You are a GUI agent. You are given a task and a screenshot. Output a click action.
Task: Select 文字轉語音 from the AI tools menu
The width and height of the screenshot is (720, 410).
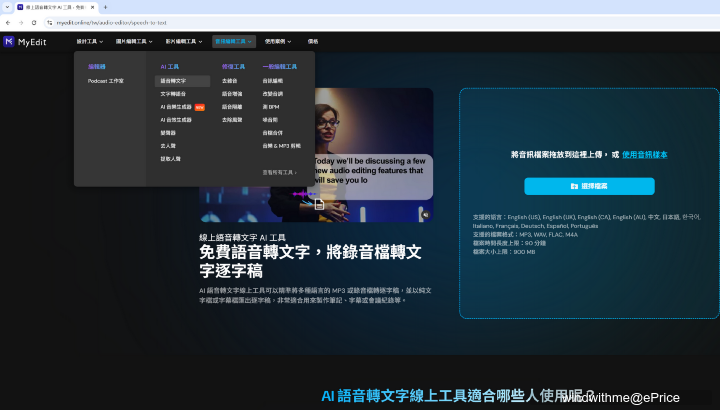[173, 93]
